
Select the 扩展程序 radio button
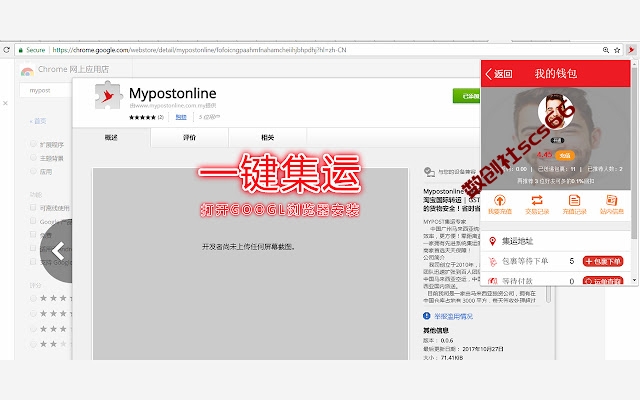tap(33, 144)
